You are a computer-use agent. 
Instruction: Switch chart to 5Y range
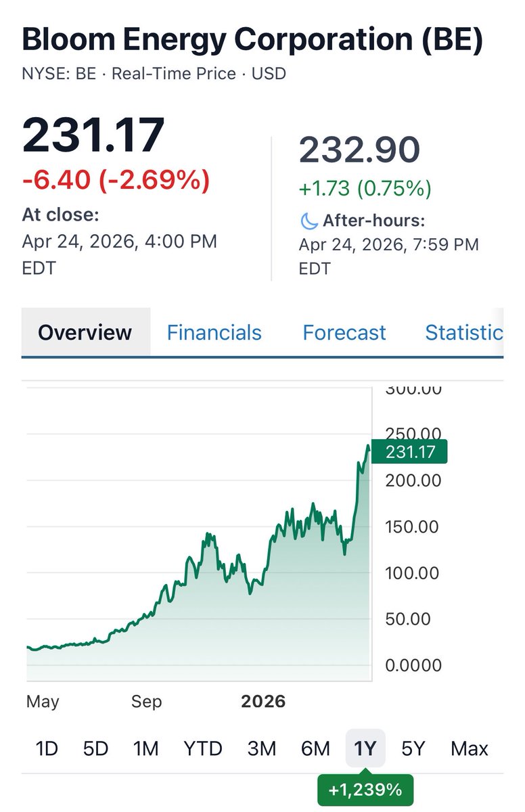(413, 748)
